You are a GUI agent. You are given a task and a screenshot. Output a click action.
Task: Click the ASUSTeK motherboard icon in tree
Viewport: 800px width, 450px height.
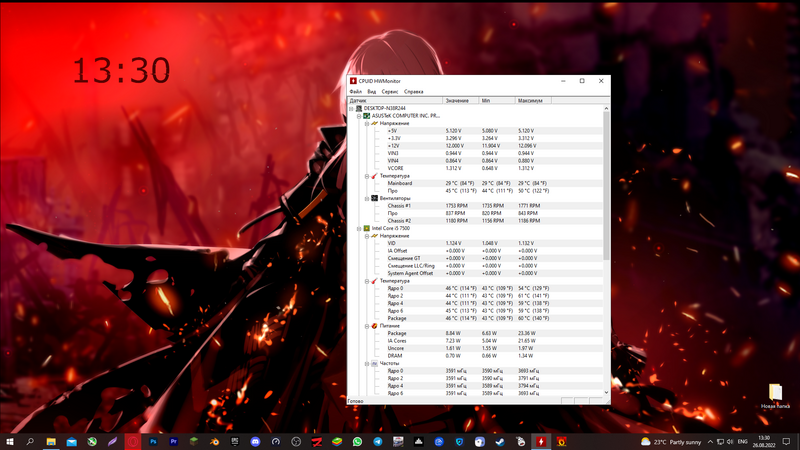(367, 116)
